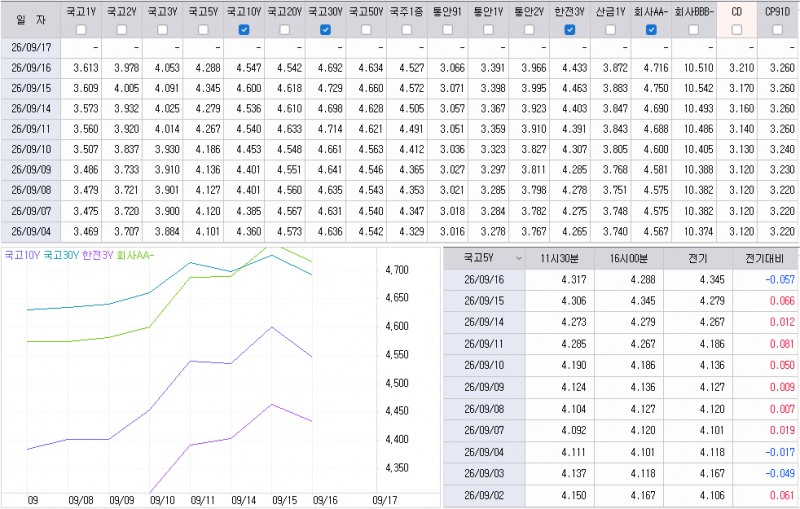Click the 16시00분 column header
The width and height of the screenshot is (800, 509).
point(629,259)
